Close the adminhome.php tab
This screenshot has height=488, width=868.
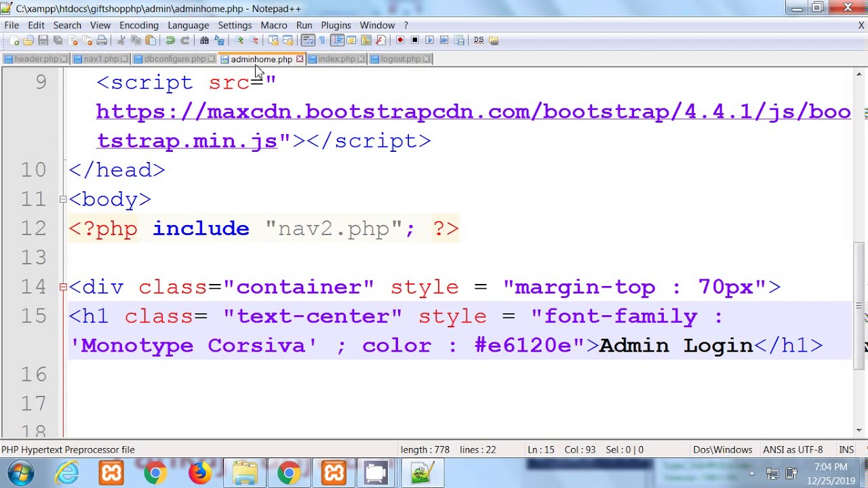click(x=299, y=59)
